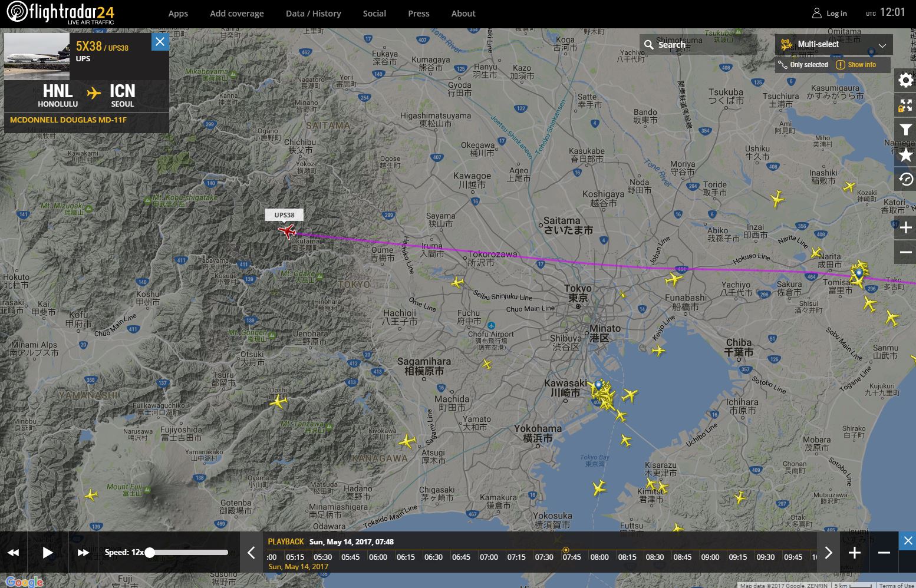This screenshot has width=916, height=588.
Task: Click the Log in link
Action: [829, 13]
